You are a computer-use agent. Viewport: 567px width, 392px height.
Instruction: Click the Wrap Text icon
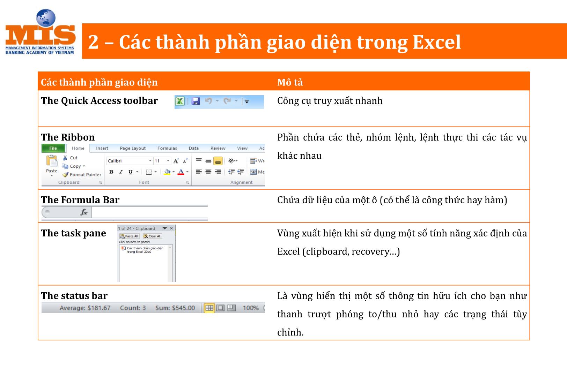pos(254,161)
